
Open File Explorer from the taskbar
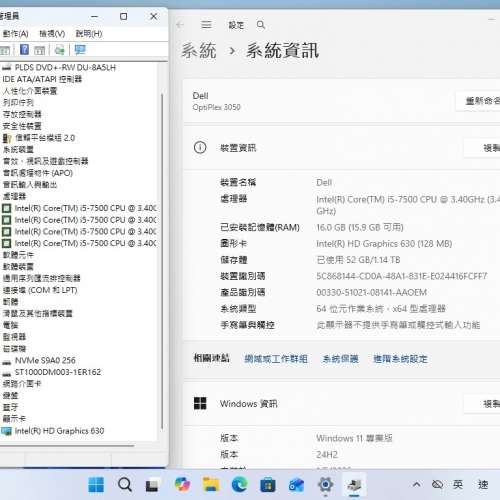coord(211,484)
